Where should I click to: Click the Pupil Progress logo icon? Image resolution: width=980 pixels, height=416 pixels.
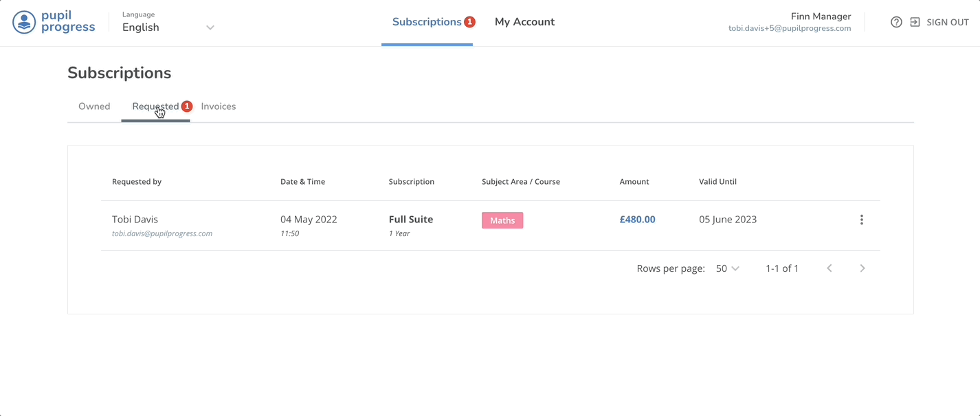pyautogui.click(x=24, y=21)
